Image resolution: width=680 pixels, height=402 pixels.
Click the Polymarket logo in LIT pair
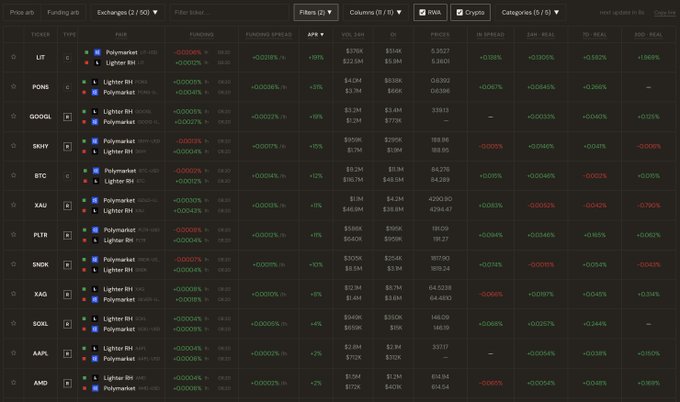click(x=97, y=52)
